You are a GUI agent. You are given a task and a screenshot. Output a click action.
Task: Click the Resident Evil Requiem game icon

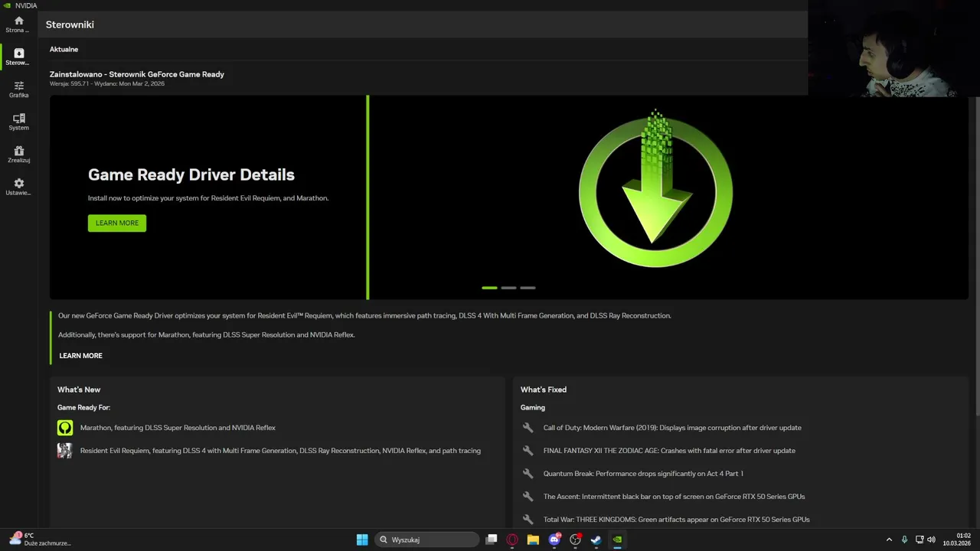pos(65,451)
